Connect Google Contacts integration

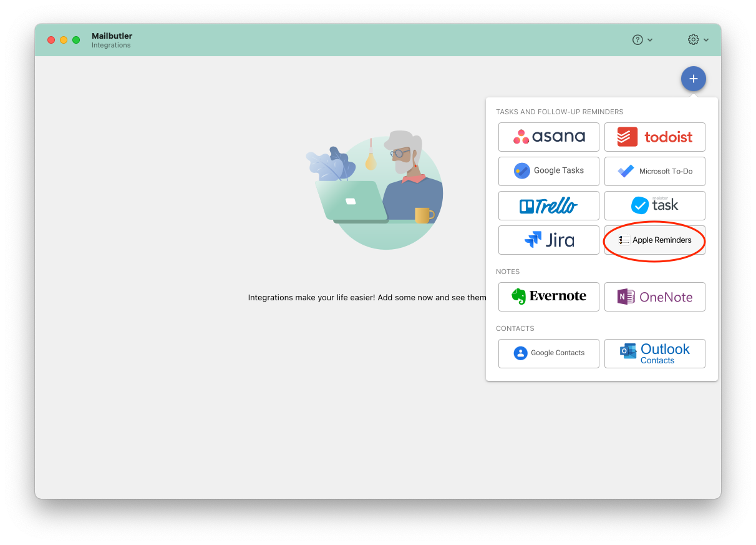[x=549, y=353]
